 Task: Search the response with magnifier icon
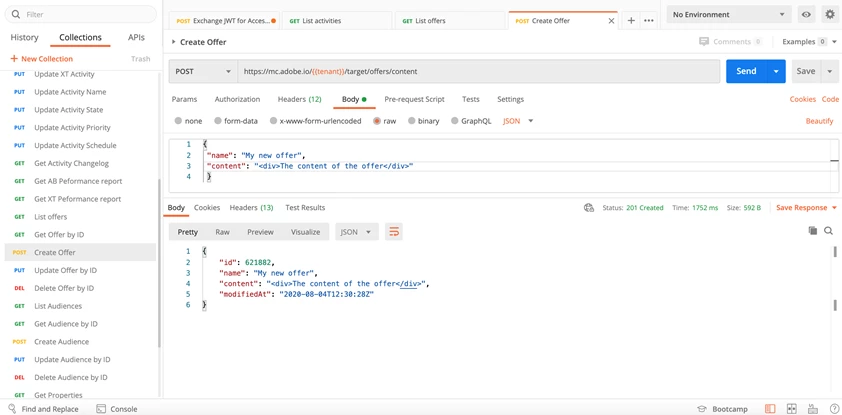(829, 231)
